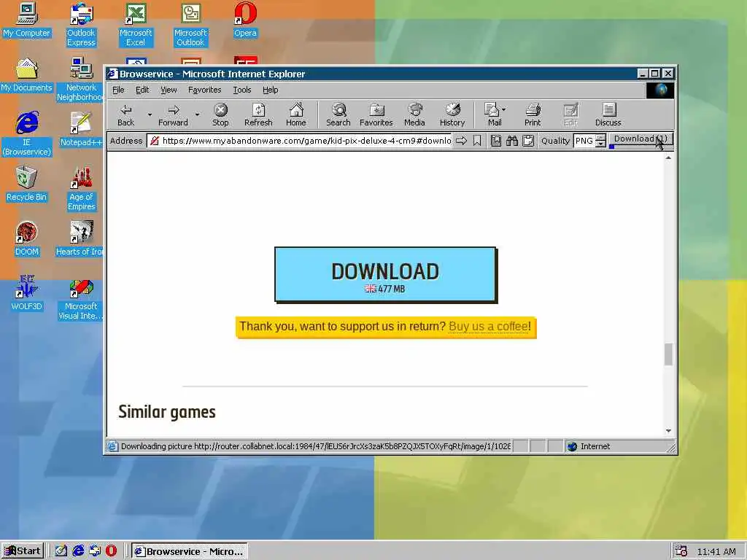Decrease Quality with the down spinner
This screenshot has height=560, width=747.
click(x=601, y=144)
